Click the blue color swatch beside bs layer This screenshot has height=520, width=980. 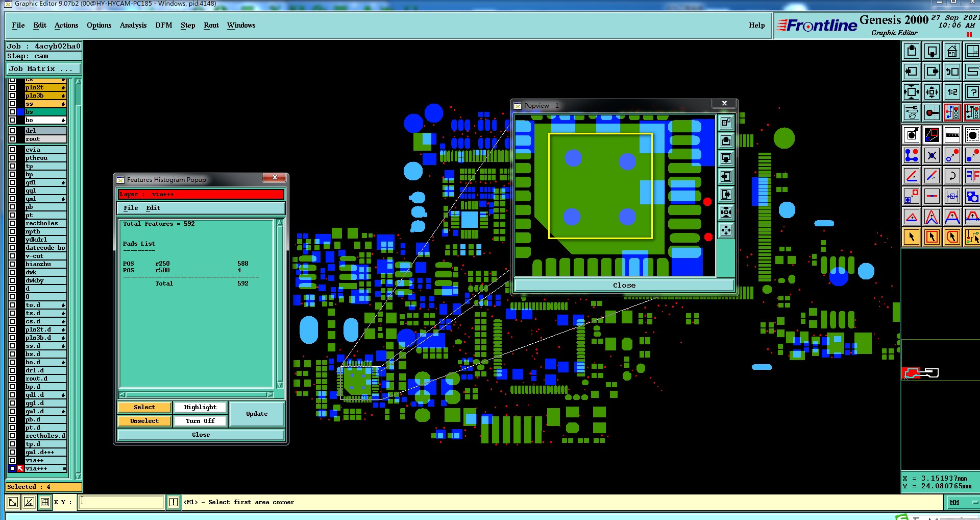click(x=21, y=112)
